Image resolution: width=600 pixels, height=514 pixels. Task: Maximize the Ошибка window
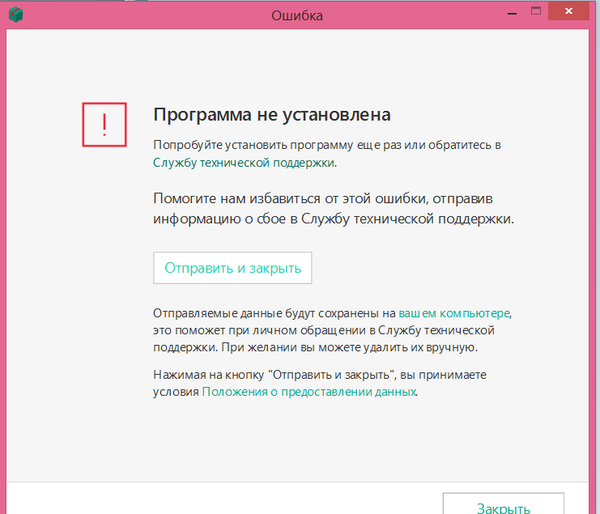(536, 11)
